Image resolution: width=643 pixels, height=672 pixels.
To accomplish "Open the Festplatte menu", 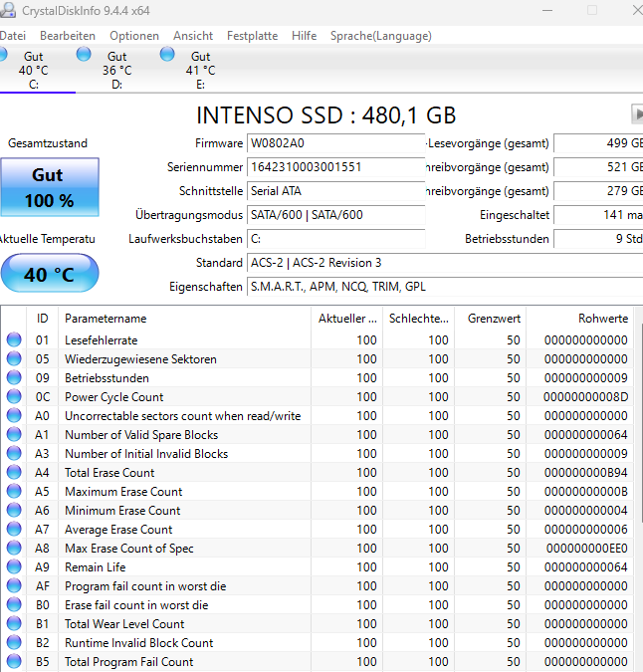I will tap(252, 36).
